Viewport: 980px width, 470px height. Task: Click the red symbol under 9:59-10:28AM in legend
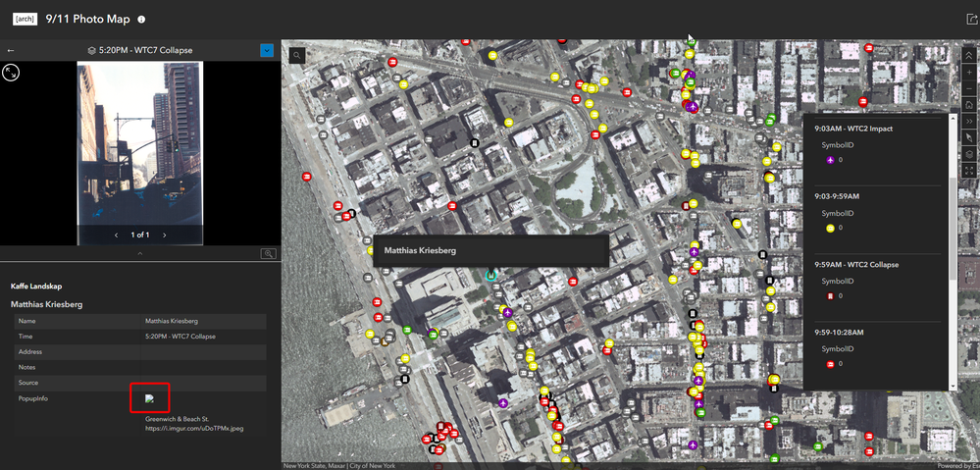[830, 364]
